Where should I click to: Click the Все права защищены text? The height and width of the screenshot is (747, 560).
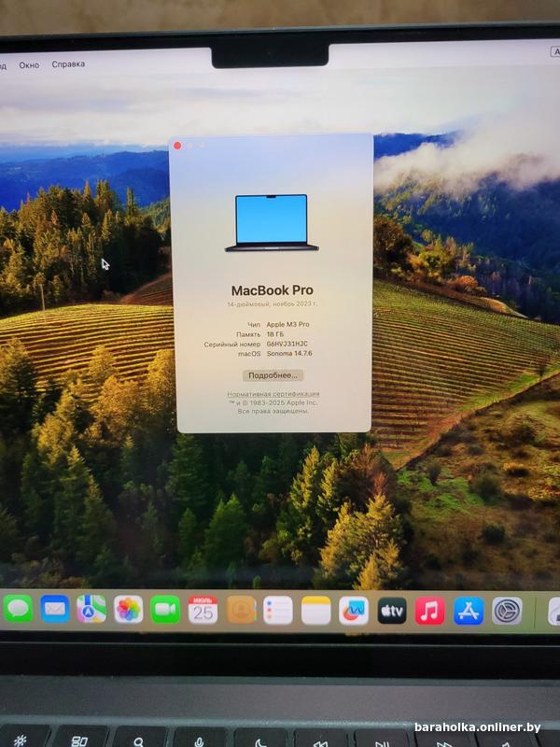tap(273, 411)
